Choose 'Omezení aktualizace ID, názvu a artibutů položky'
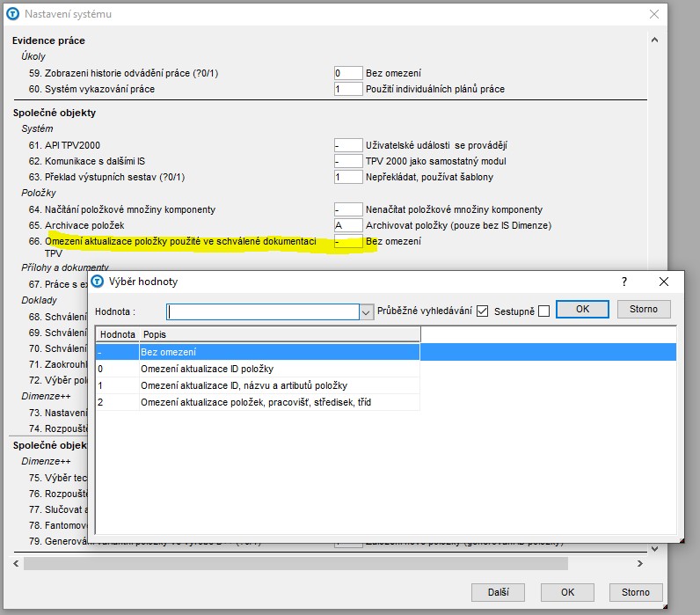Screen dimensions: 700x615 click(264, 385)
